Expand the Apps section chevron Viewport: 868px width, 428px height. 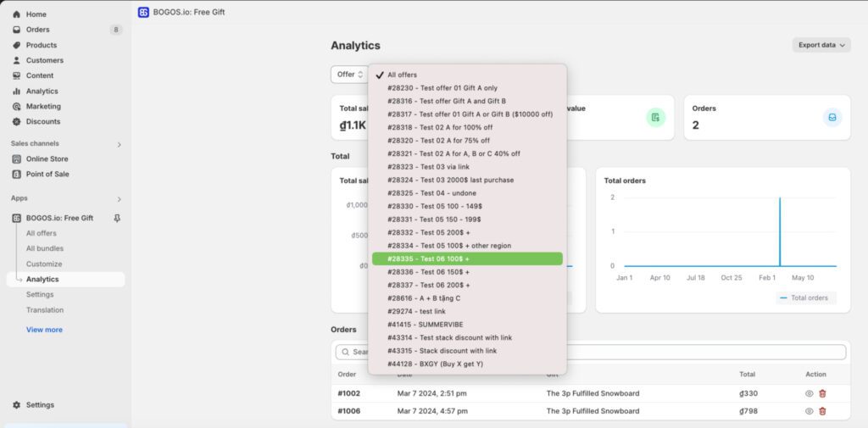(119, 198)
